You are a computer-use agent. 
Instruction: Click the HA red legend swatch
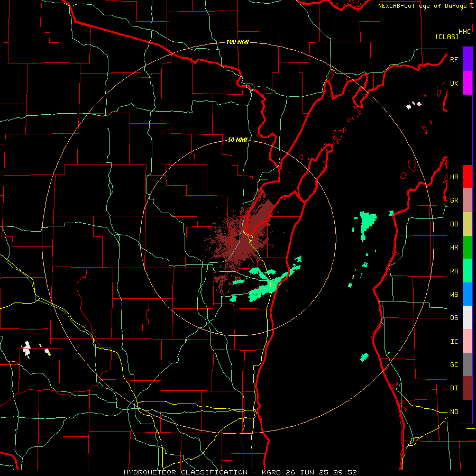coord(467,177)
